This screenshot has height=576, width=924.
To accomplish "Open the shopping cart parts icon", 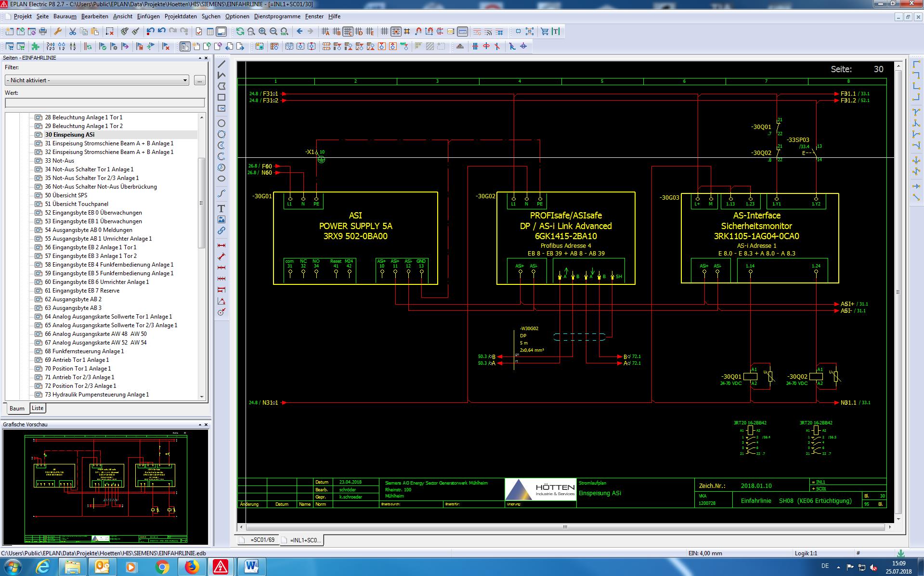I will [544, 32].
